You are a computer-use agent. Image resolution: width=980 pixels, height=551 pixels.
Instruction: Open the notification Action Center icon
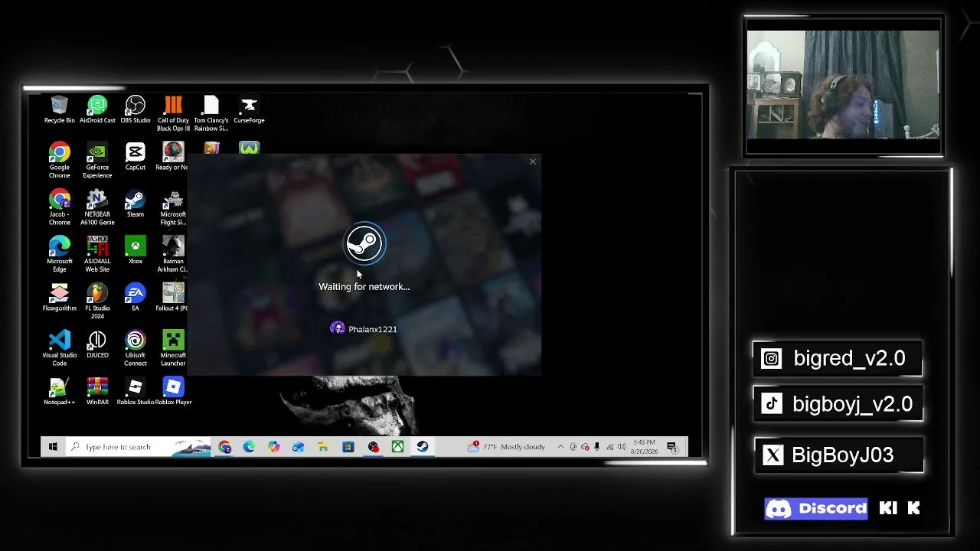coord(671,447)
